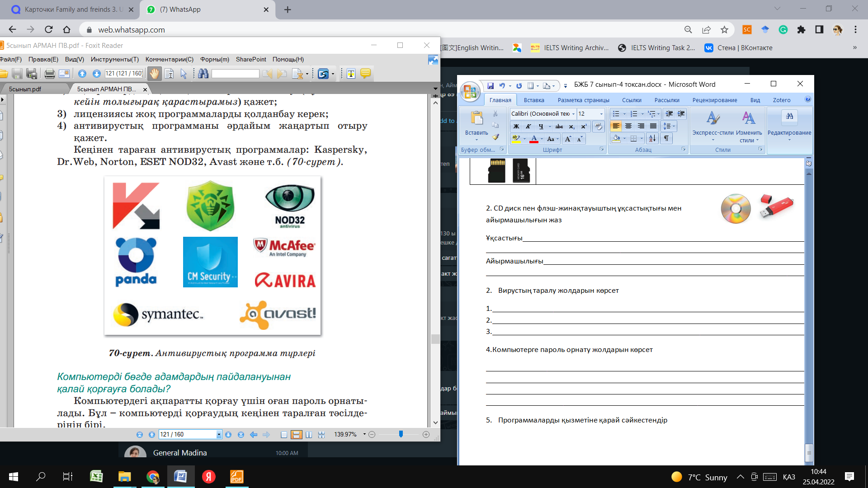This screenshot has height=488, width=868.
Task: Click the Foxit zoom slider handle
Action: [x=401, y=434]
